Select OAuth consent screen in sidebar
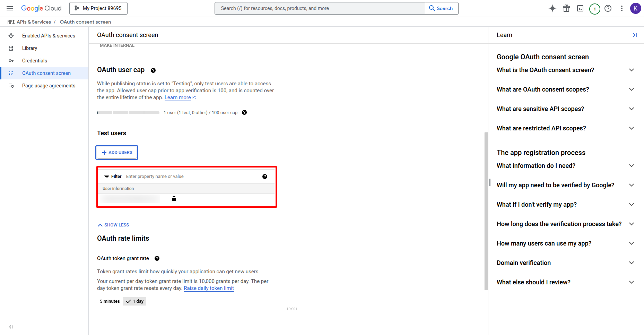Screen dimensions: 644x335 tap(44, 73)
